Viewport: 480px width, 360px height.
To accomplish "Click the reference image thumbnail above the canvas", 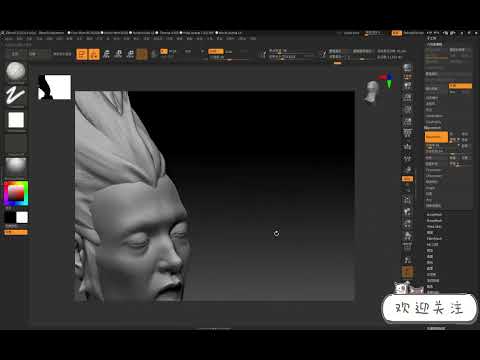I will [x=54, y=87].
